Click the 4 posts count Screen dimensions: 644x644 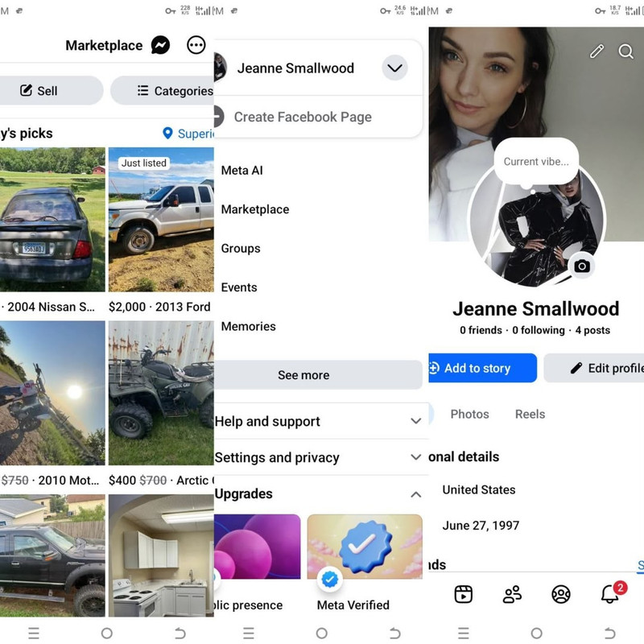[592, 330]
